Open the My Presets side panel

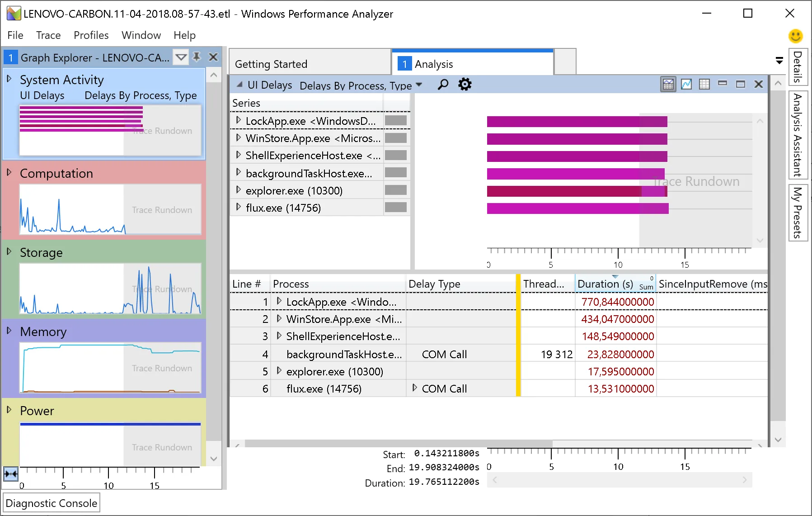pyautogui.click(x=798, y=213)
